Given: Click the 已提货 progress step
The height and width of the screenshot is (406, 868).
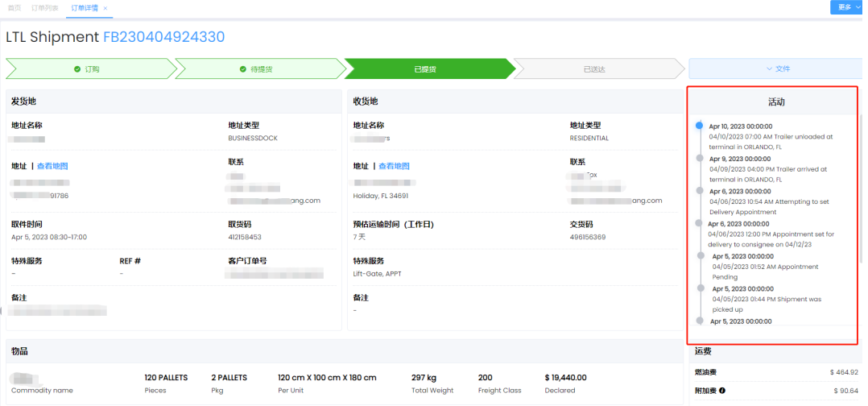Looking at the screenshot, I should pyautogui.click(x=427, y=69).
